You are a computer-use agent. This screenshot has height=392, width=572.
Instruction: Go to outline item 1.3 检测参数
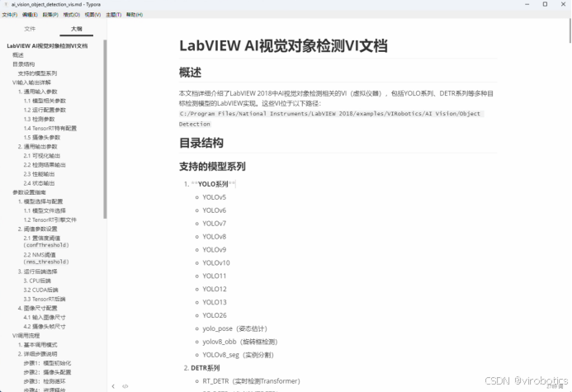click(x=39, y=119)
